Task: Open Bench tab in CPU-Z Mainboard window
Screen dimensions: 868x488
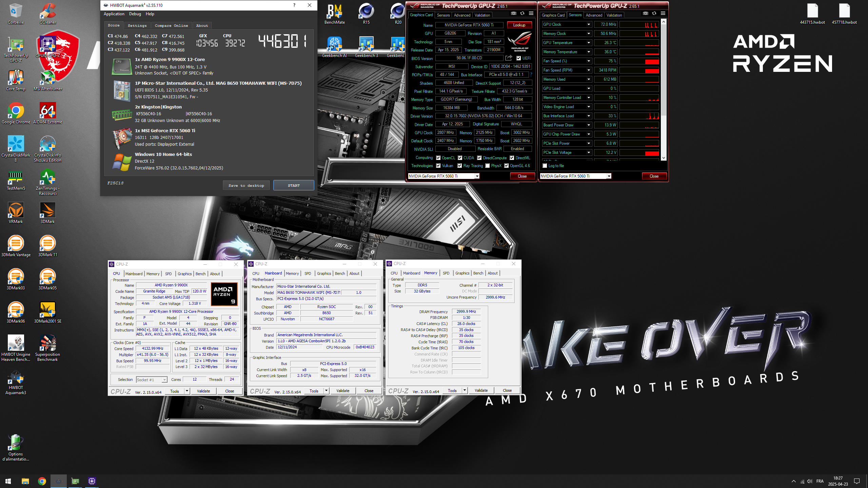Action: 340,273
